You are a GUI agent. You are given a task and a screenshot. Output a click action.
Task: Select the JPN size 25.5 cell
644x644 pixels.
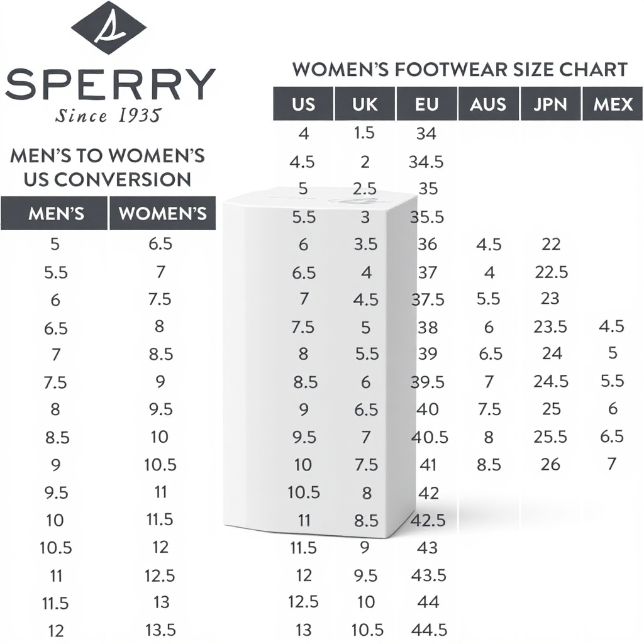(550, 436)
